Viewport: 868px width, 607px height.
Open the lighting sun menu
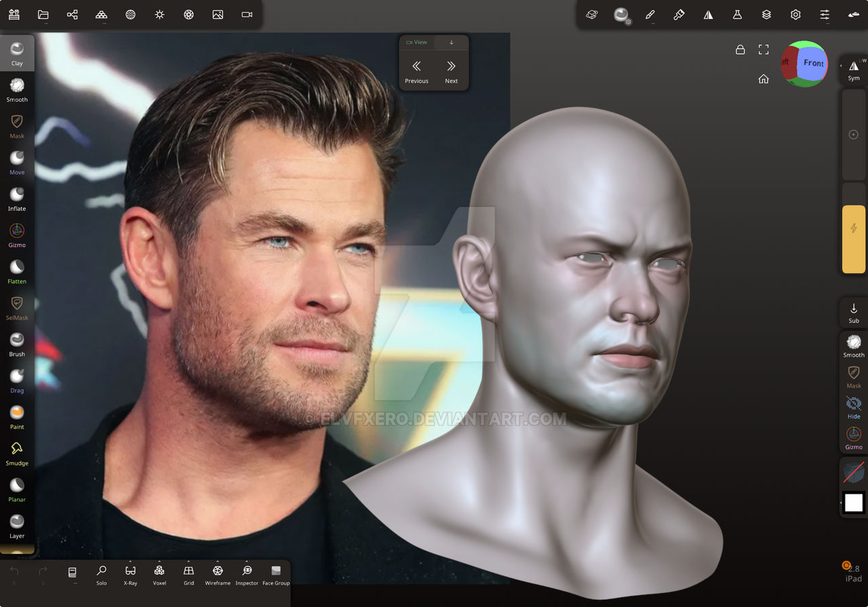(159, 14)
